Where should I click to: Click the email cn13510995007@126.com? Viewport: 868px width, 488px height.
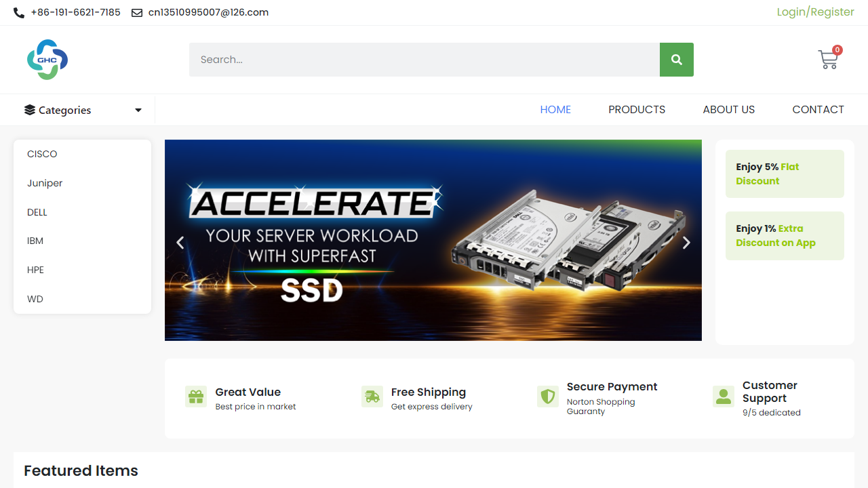208,12
